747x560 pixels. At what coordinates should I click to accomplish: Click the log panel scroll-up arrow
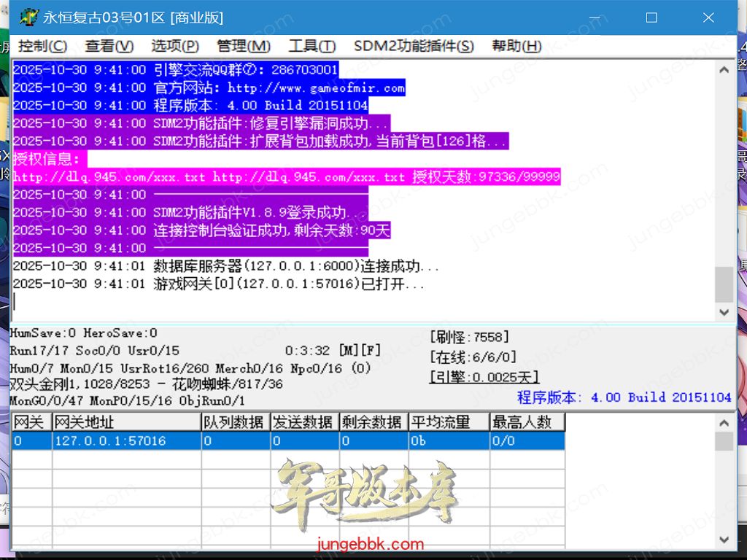[724, 71]
